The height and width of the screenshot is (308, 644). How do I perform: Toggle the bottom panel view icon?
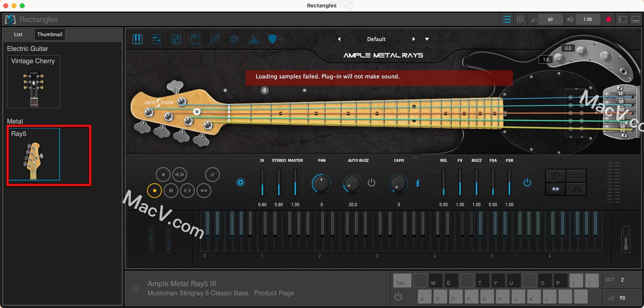tap(636, 19)
